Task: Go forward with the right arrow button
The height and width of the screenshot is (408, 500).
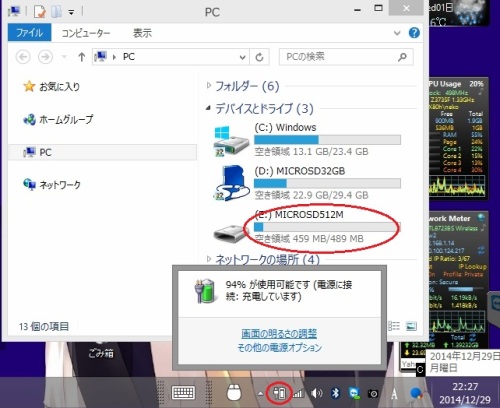Action: tap(45, 57)
